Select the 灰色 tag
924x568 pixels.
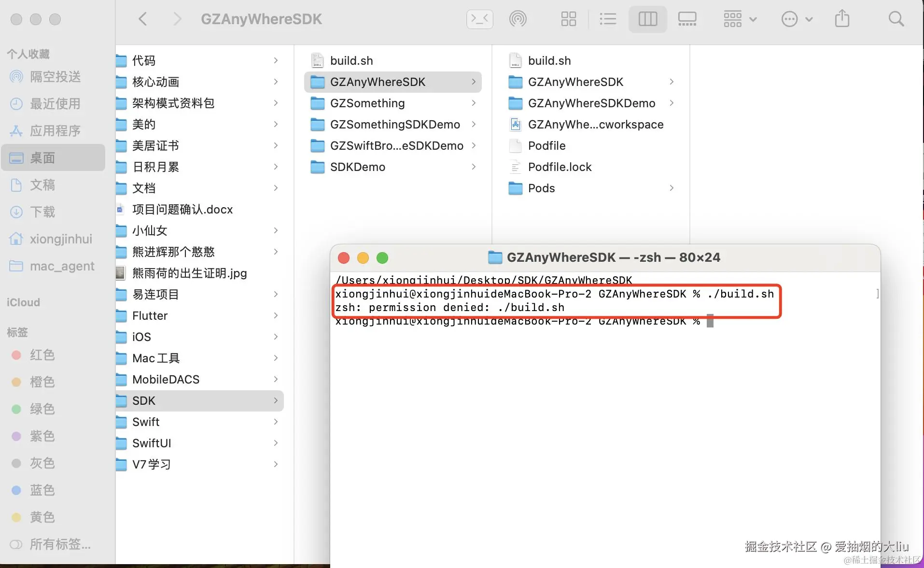(53, 463)
